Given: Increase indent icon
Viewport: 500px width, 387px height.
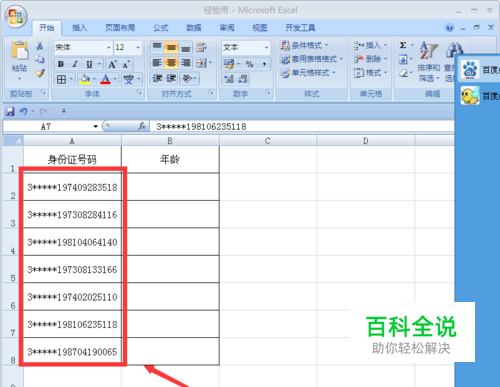Looking at the screenshot, I should 171,78.
